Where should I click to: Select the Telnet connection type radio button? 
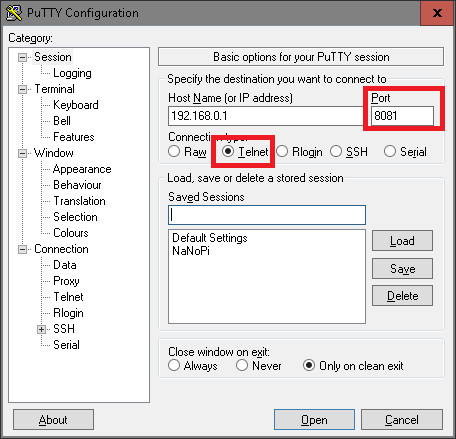(228, 151)
